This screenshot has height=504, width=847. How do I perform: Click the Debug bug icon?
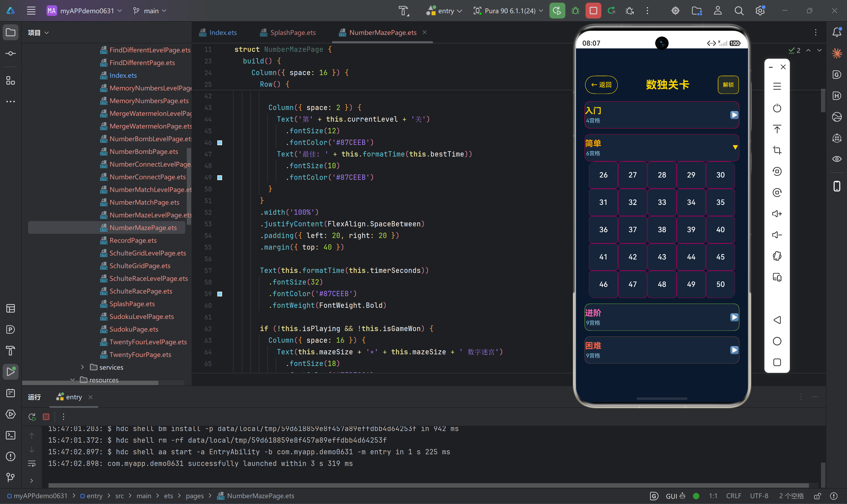point(575,11)
